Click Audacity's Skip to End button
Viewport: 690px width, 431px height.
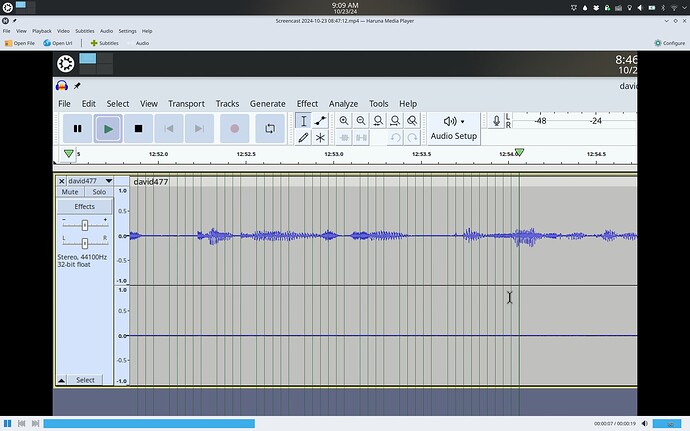pos(199,129)
